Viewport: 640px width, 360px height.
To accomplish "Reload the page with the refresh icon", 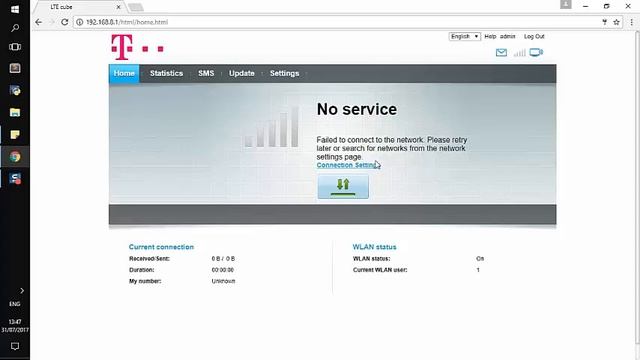I will (64, 22).
